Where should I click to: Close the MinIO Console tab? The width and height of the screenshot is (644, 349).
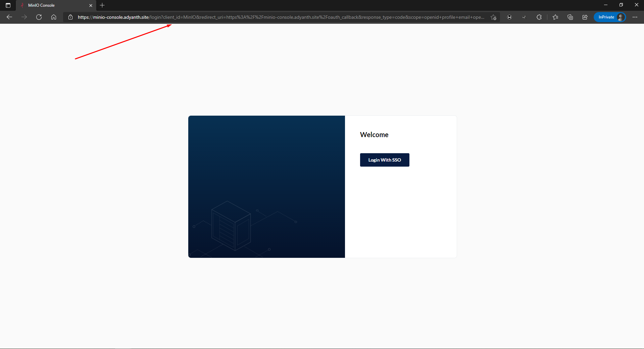[x=91, y=5]
